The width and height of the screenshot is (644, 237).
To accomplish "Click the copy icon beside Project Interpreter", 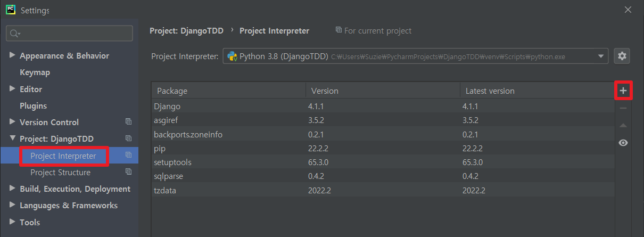I will [128, 156].
